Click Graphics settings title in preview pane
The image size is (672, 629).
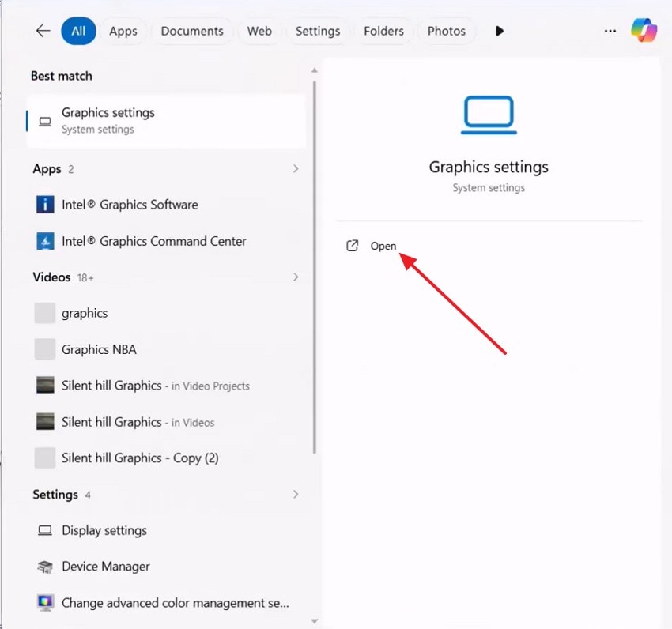[x=489, y=167]
